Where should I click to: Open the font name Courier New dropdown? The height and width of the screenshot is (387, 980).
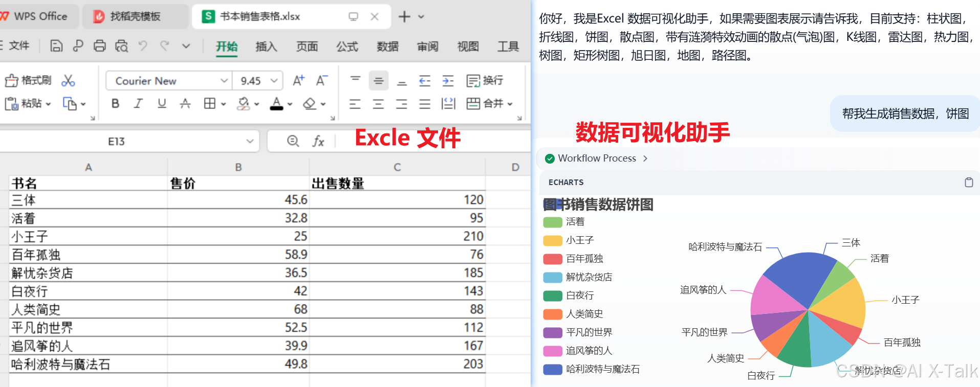[224, 81]
